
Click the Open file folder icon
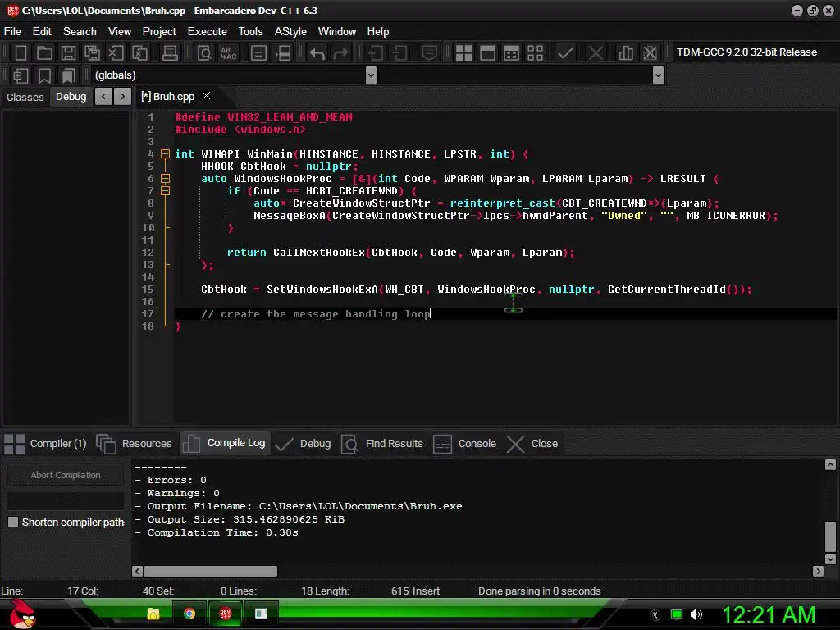coord(44,52)
